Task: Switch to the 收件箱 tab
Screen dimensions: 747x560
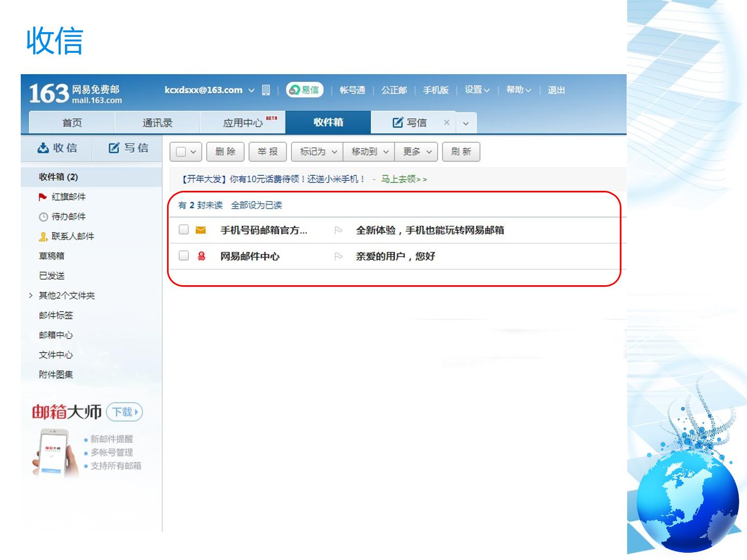Action: (x=328, y=122)
